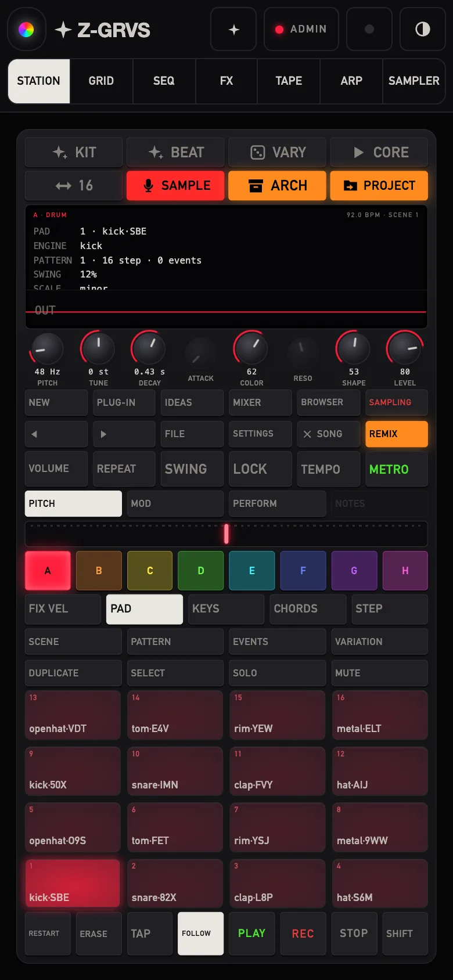This screenshot has height=980, width=453.
Task: Open the FX tab
Action: point(227,81)
